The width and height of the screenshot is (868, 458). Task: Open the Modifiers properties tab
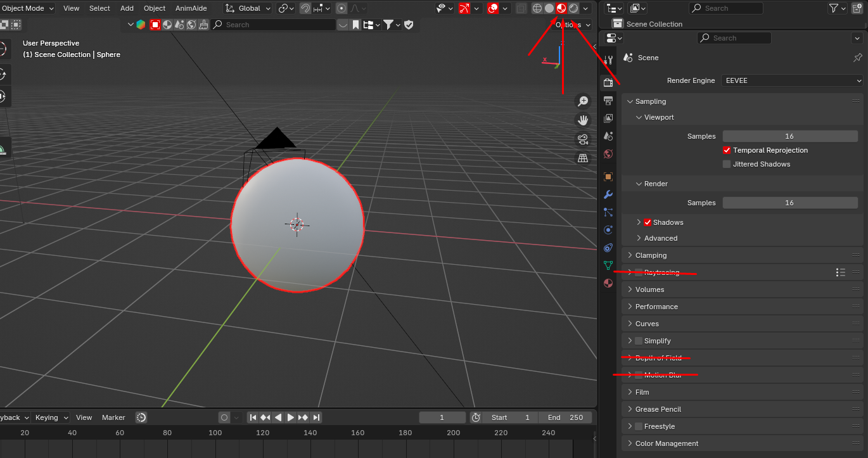click(x=608, y=194)
